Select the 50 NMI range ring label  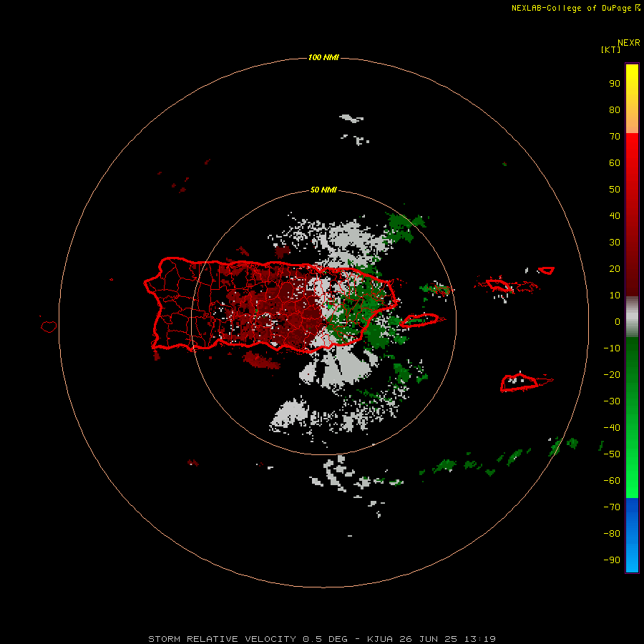[323, 190]
